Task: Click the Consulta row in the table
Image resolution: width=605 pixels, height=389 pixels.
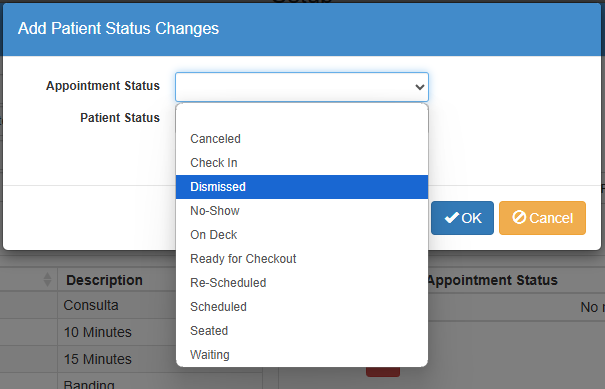Action: pyautogui.click(x=91, y=305)
